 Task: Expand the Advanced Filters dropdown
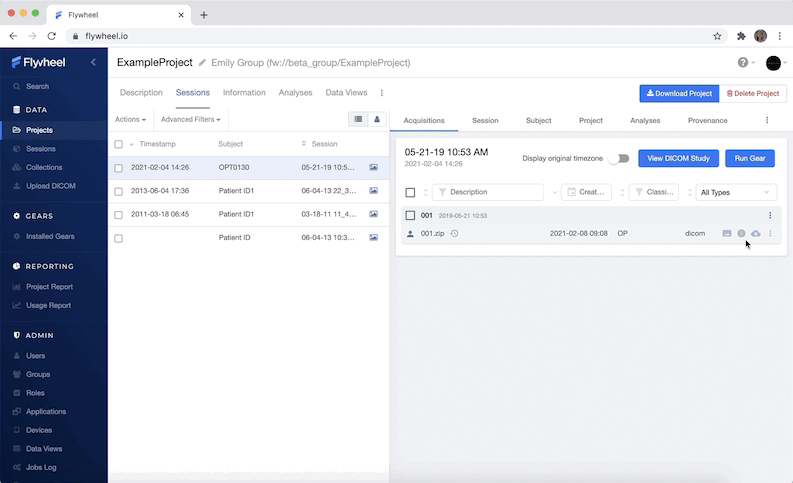(x=190, y=119)
